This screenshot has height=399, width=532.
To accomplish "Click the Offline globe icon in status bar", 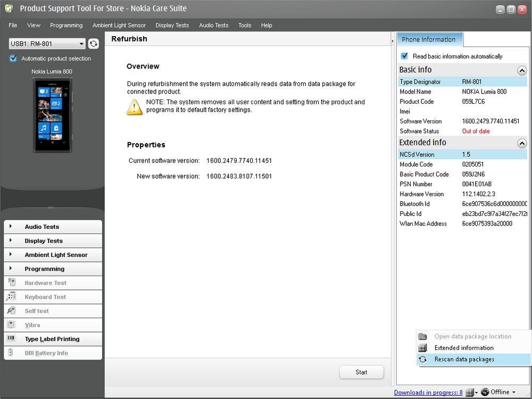I will pyautogui.click(x=485, y=392).
